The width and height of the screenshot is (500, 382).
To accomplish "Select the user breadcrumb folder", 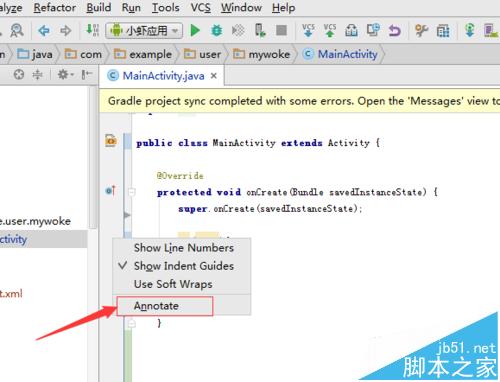I will [202, 54].
